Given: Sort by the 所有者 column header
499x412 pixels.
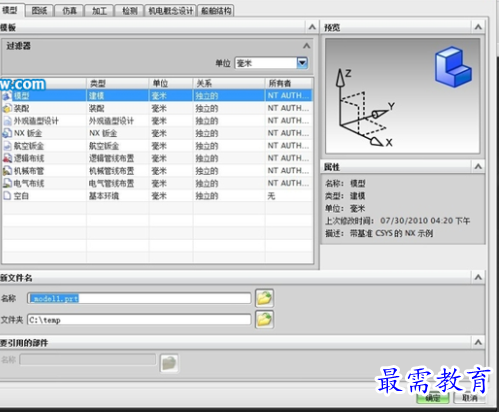Looking at the screenshot, I should point(289,83).
